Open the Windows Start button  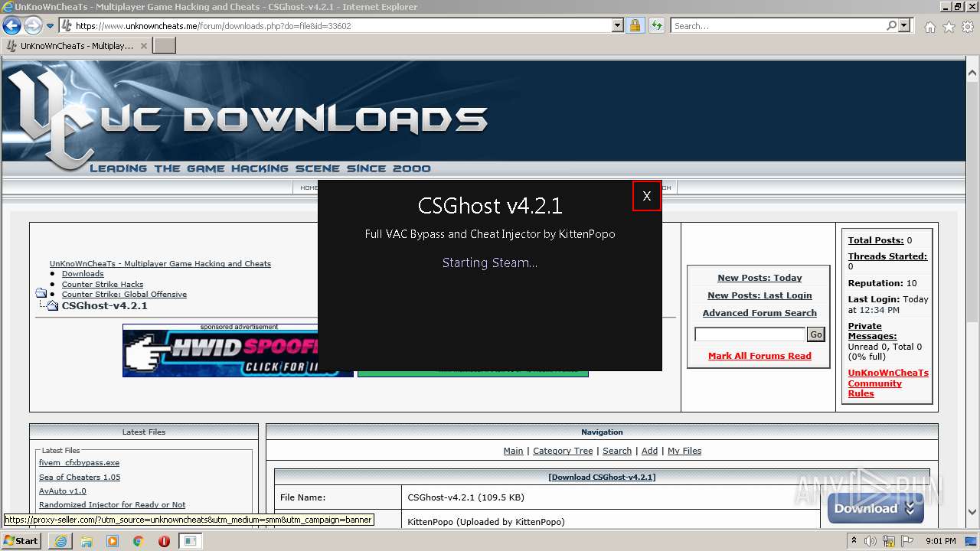[21, 540]
